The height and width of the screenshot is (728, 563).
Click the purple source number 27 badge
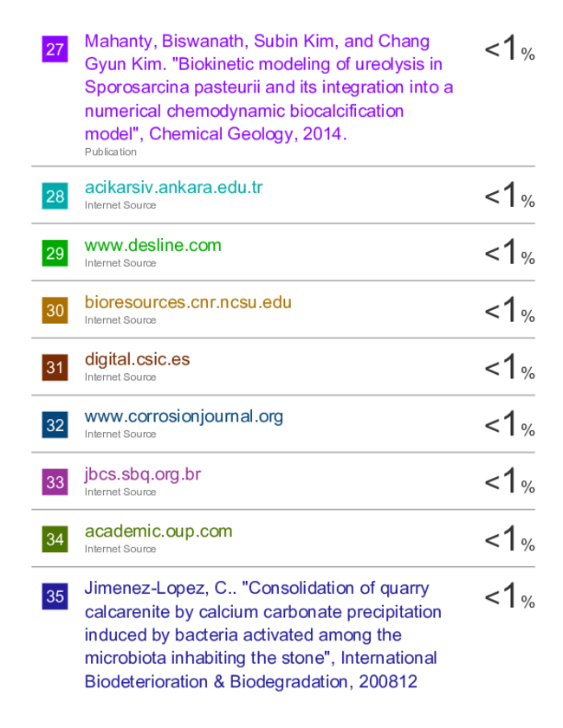point(55,49)
